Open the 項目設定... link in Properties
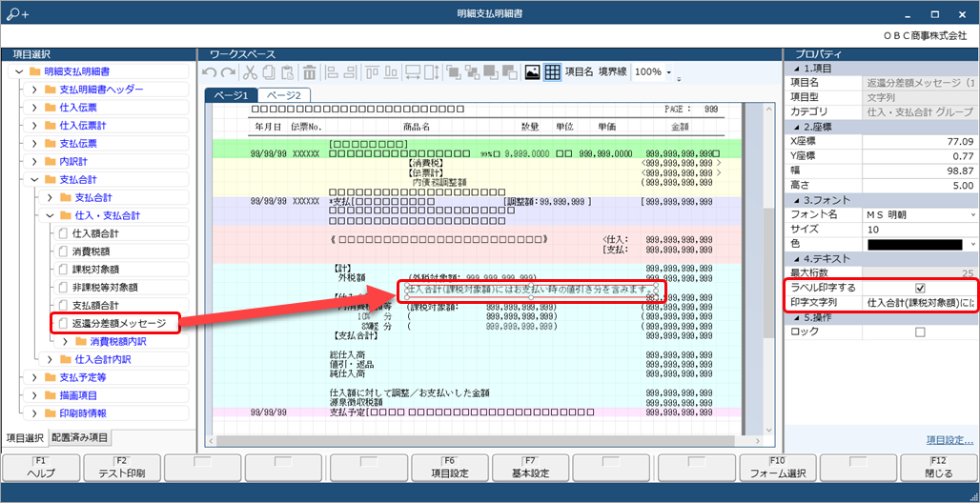Viewport: 980px width, 503px height. 949,440
